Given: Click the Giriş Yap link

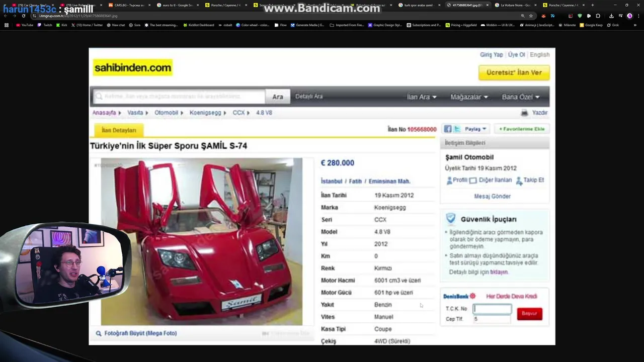Looking at the screenshot, I should click(491, 55).
